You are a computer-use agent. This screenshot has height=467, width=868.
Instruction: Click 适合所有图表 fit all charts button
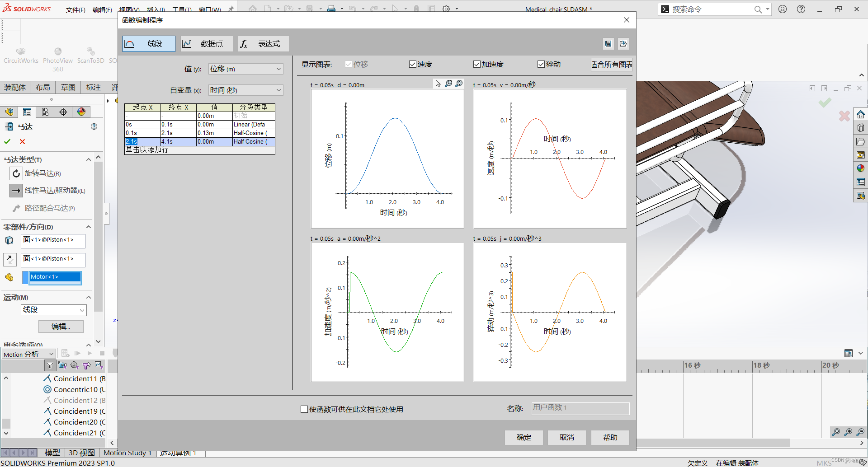click(x=612, y=64)
